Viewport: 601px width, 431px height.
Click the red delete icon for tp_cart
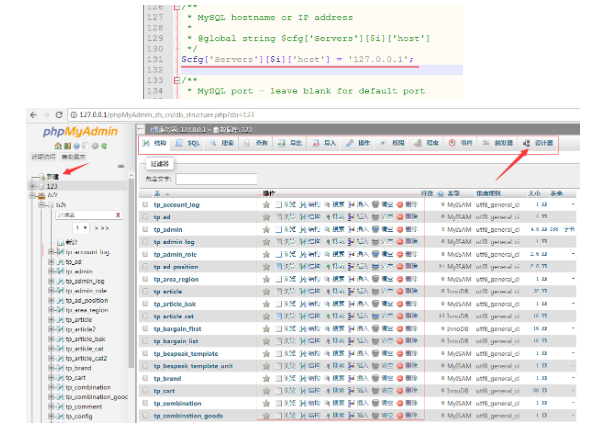400,391
